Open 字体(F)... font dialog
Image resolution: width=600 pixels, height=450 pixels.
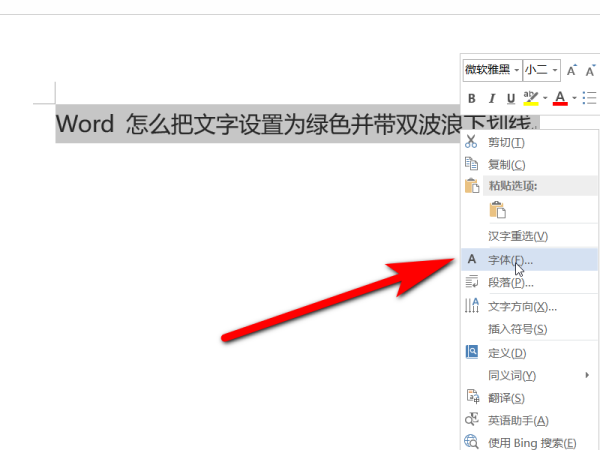click(x=530, y=259)
